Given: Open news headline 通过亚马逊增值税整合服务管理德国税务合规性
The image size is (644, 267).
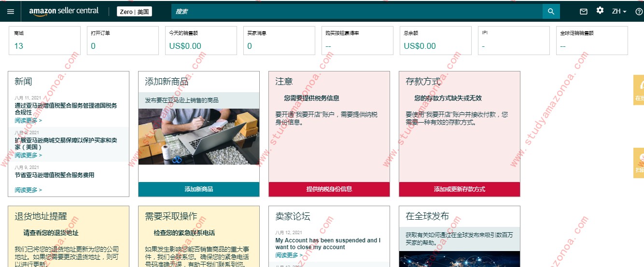Looking at the screenshot, I should click(x=66, y=109).
